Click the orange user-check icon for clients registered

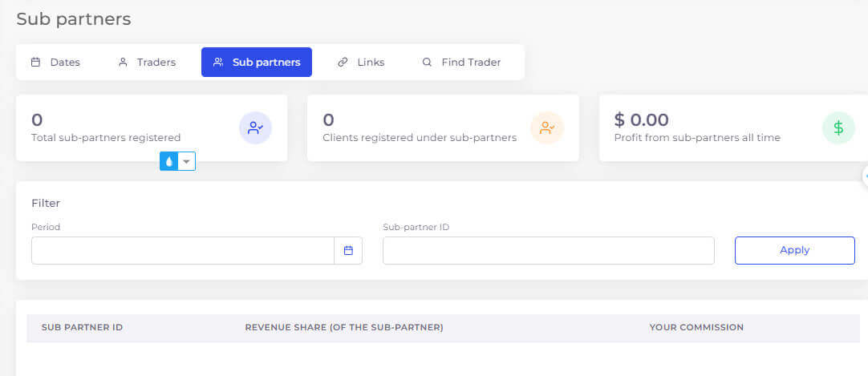[547, 127]
